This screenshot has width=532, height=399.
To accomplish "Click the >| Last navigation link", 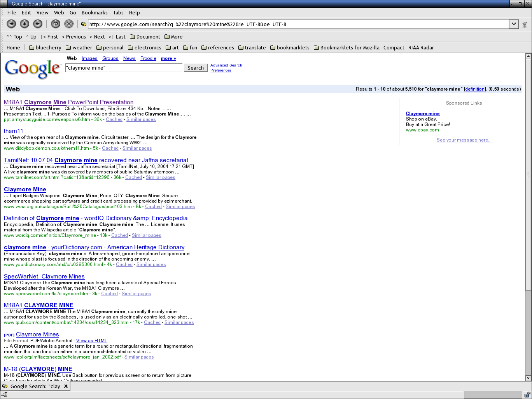I will pos(117,37).
